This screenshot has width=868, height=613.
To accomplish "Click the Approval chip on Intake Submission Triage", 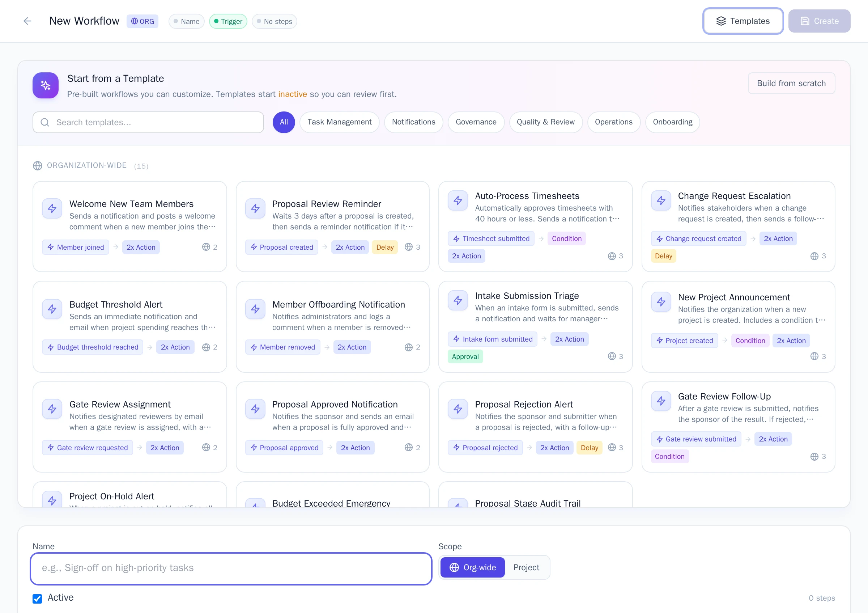I will click(x=465, y=356).
